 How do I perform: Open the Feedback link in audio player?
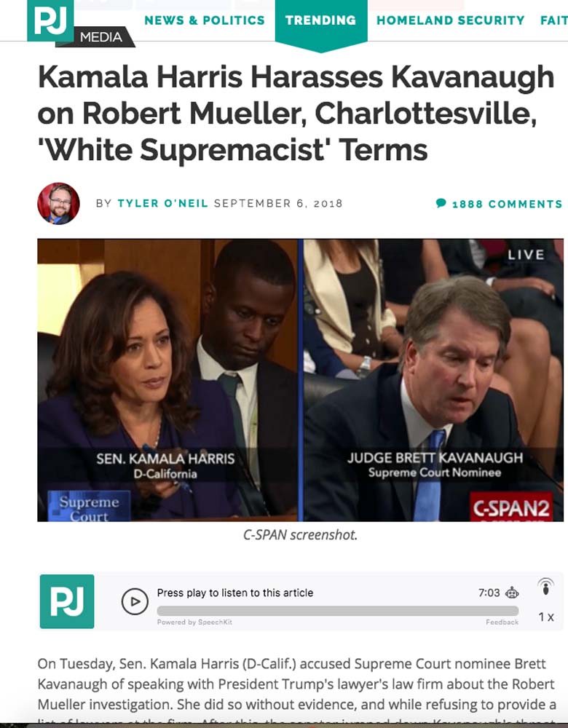pyautogui.click(x=502, y=622)
